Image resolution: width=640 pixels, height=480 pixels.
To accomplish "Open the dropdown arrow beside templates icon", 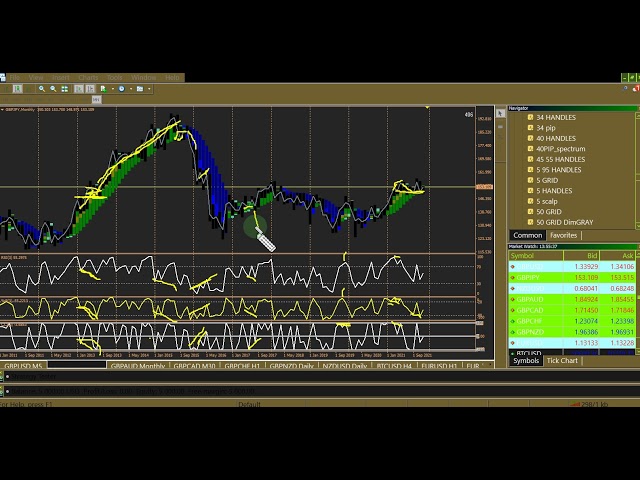I will tap(149, 89).
